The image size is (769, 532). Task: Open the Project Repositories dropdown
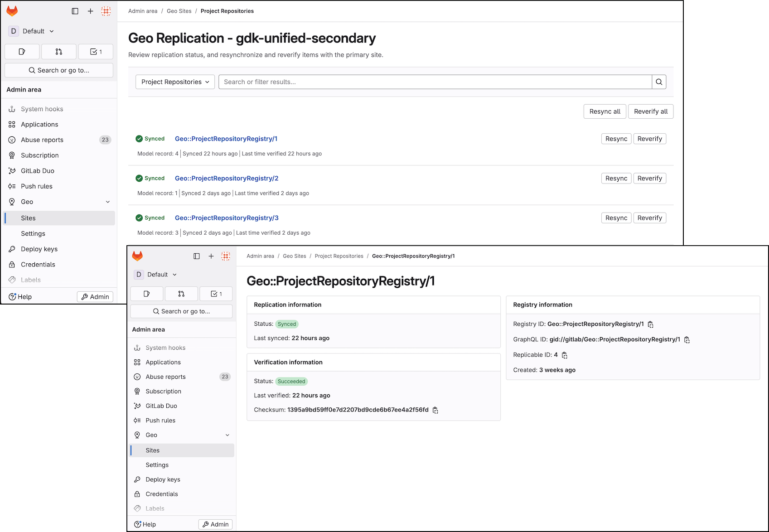pyautogui.click(x=175, y=82)
